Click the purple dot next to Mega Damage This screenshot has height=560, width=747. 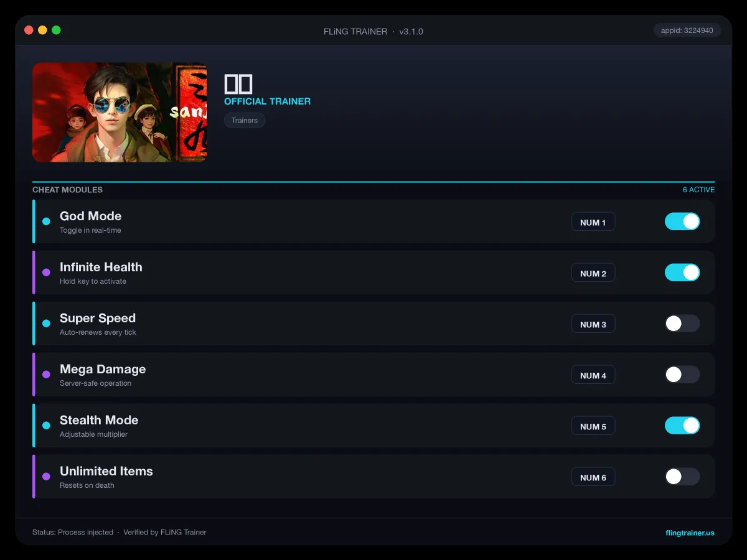tap(46, 375)
